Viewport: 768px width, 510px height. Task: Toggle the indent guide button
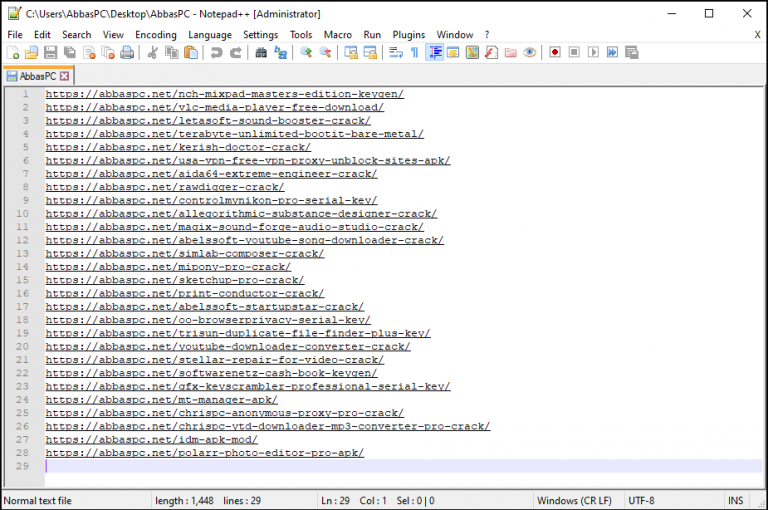[x=434, y=52]
